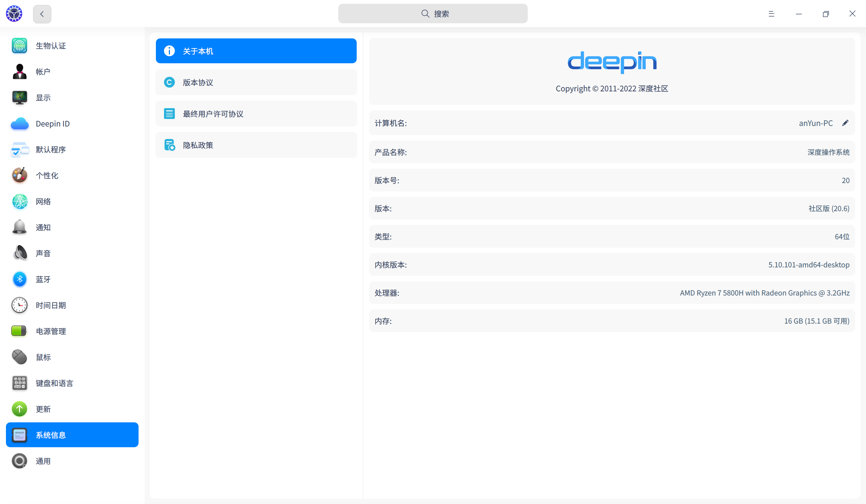Open 时间日期 date and time settings
This screenshot has height=504, width=866.
click(51, 305)
